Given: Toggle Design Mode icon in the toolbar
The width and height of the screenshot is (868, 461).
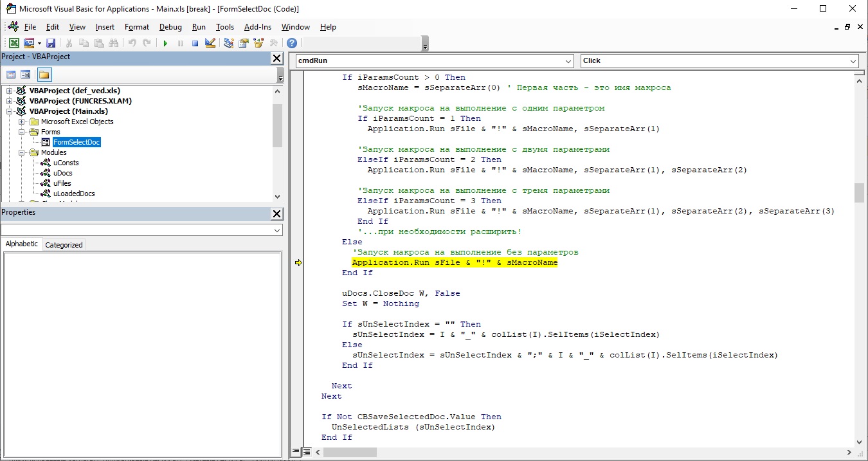Looking at the screenshot, I should pyautogui.click(x=210, y=43).
